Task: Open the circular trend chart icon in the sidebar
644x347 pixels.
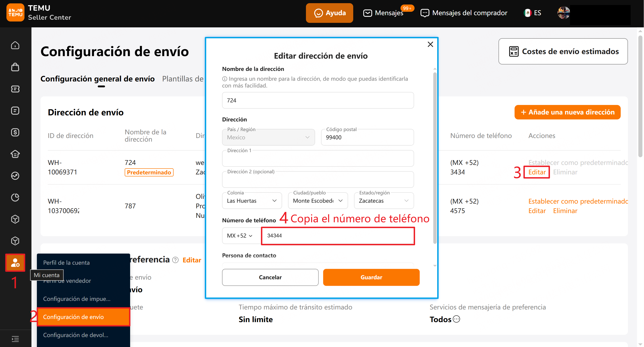Action: click(15, 176)
